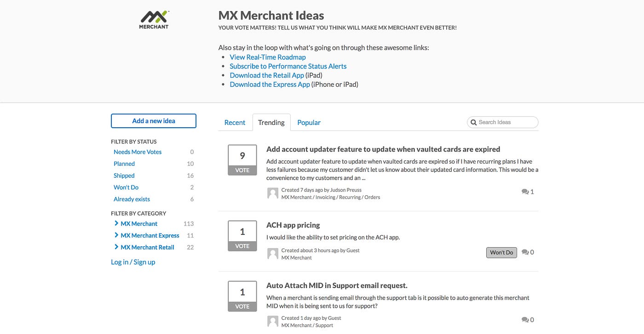The image size is (644, 334).
Task: Click the Guest avatar on ACH app pricing
Action: [273, 254]
